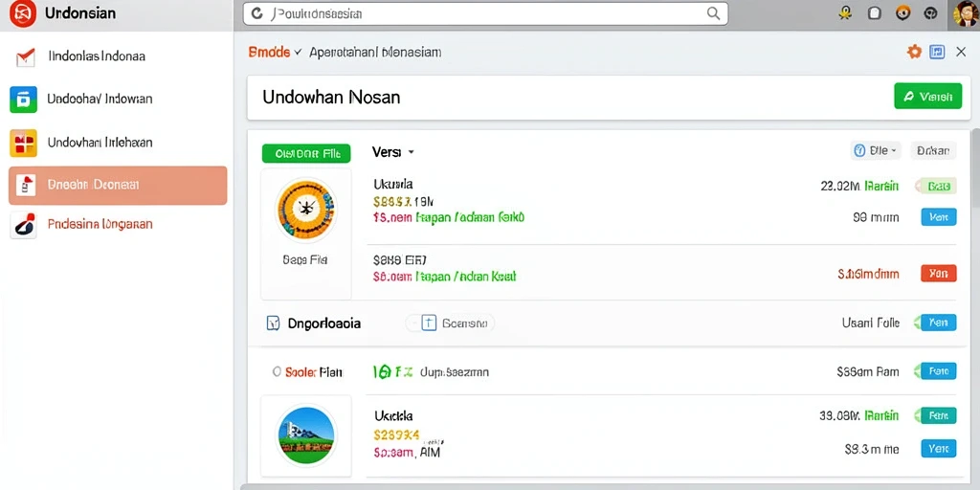
Task: Click the reload icon in the address bar
Action: point(256,13)
